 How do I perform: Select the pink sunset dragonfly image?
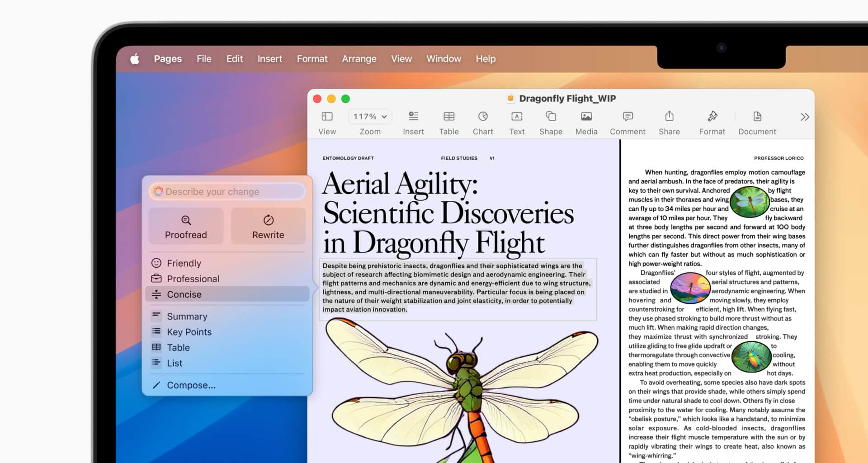pos(690,288)
